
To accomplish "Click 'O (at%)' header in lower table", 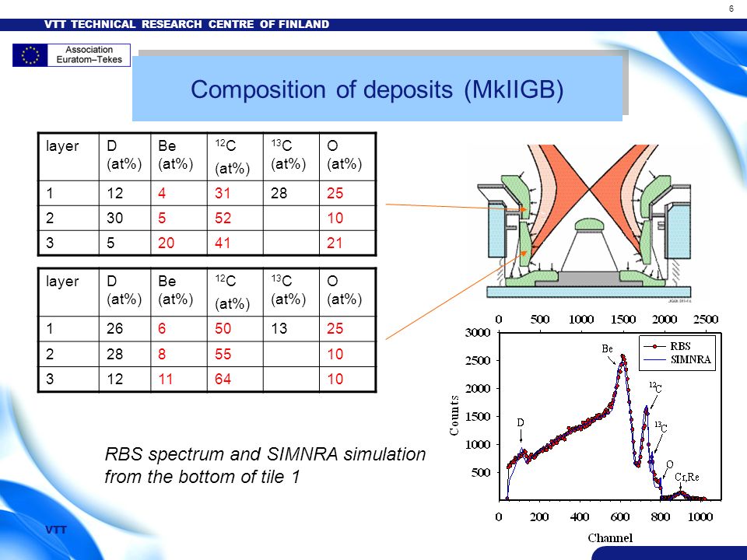I will 344,290.
